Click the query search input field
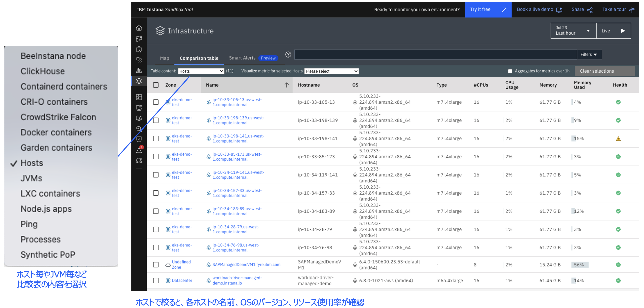 click(435, 55)
